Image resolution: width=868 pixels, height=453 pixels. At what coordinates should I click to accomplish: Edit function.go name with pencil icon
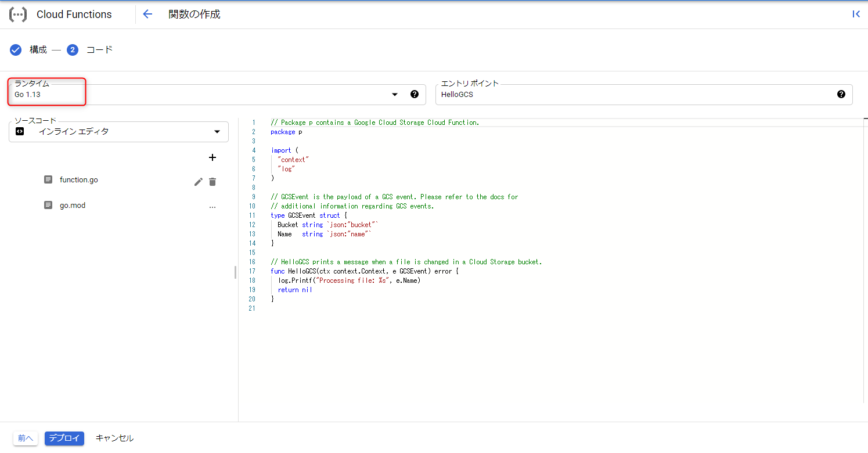coord(199,182)
